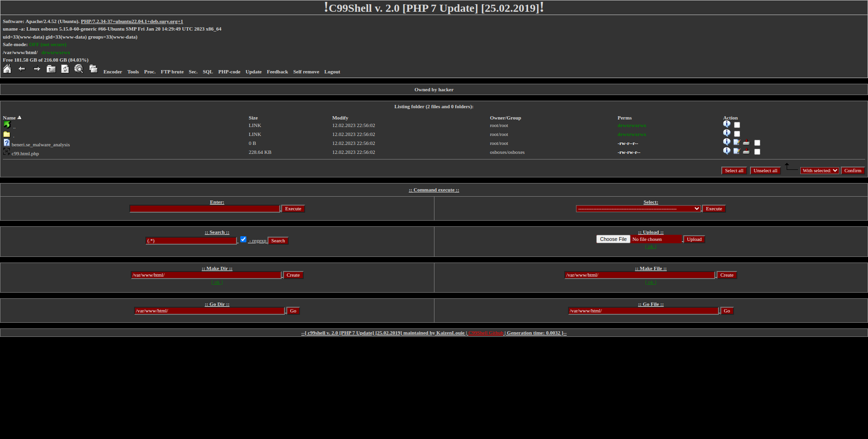Click the file icon of c99.html.php
The height and width of the screenshot is (439, 868).
pyautogui.click(x=7, y=152)
